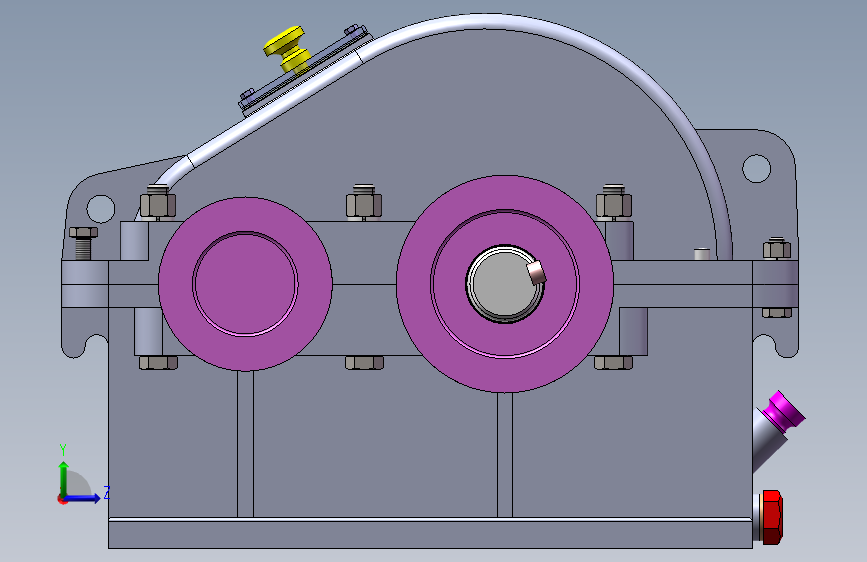Screen dimensions: 867x562
Task: Click the red origin dot of triad
Action: click(62, 499)
